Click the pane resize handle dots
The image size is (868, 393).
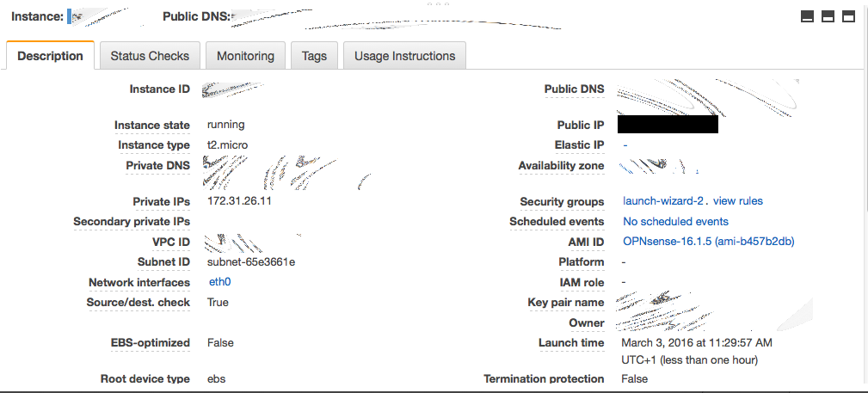coord(439,3)
